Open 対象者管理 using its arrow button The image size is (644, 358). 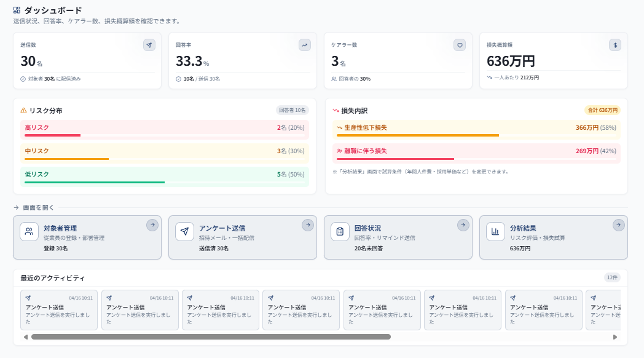152,225
